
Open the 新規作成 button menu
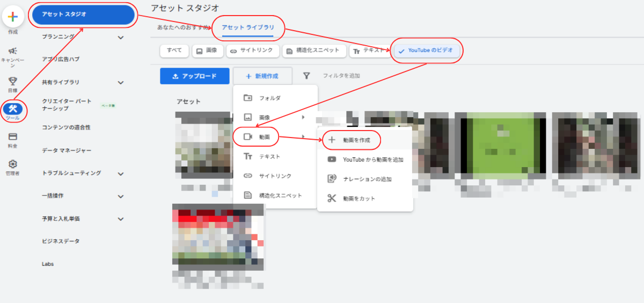coord(262,76)
